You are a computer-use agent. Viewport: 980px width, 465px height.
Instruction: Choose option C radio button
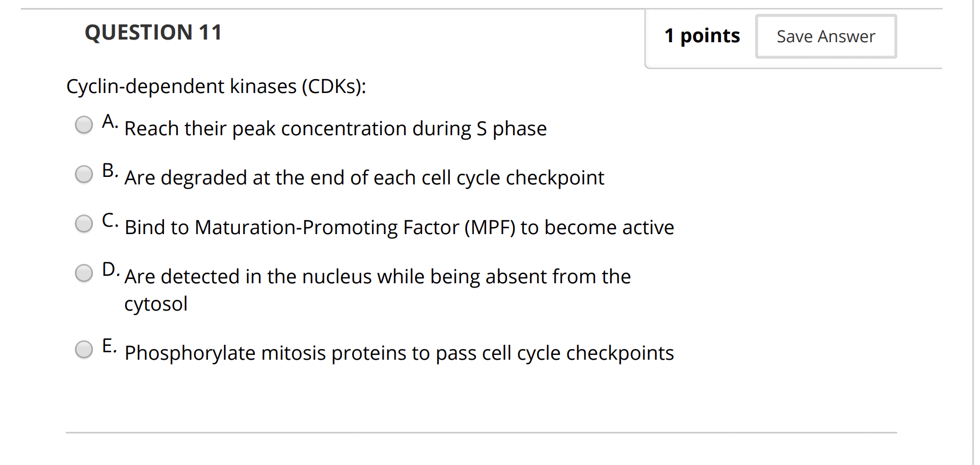(x=84, y=223)
